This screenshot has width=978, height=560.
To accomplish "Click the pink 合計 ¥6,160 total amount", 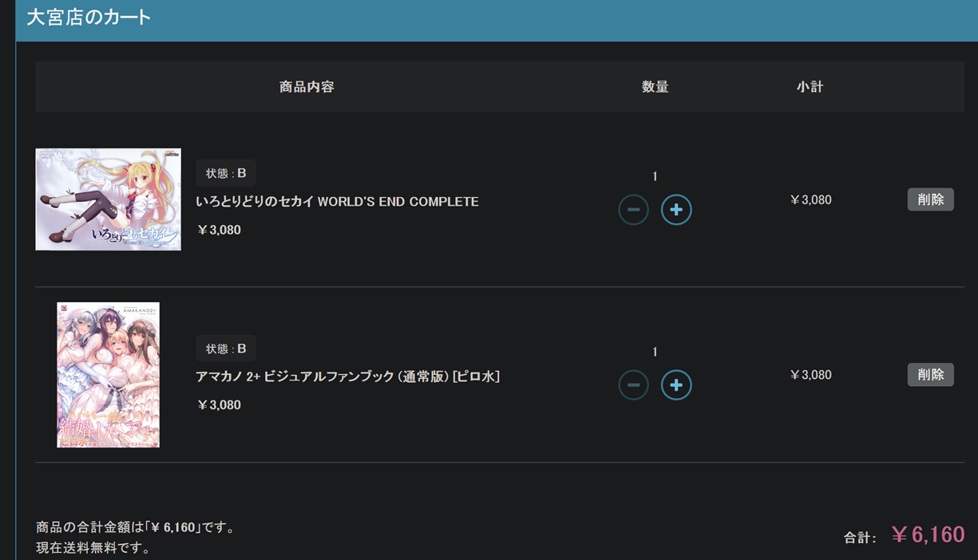I will coord(927,534).
